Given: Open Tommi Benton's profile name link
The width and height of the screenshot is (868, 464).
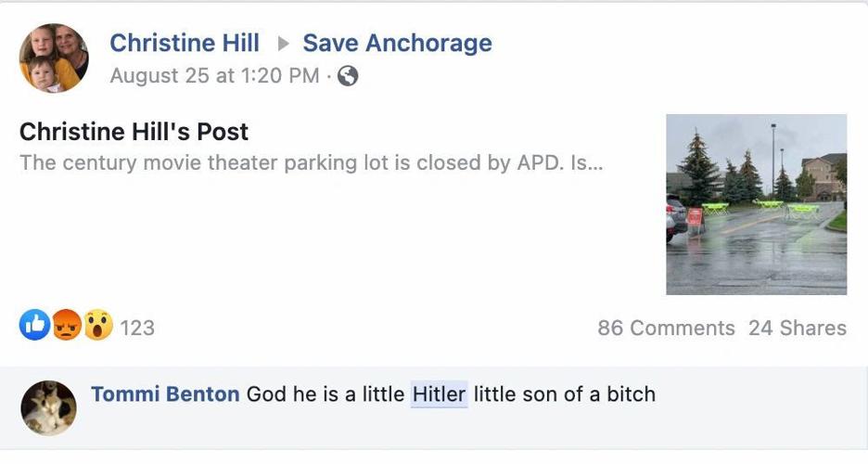Looking at the screenshot, I should pos(165,393).
